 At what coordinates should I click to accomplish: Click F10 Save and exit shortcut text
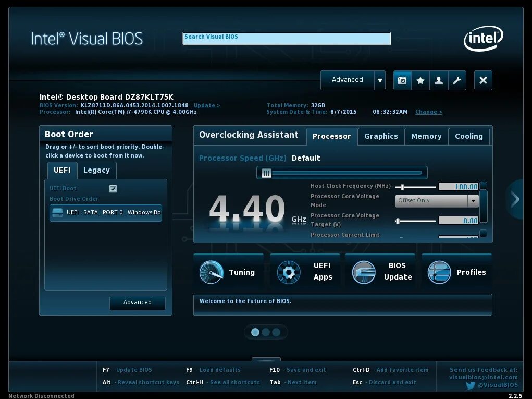click(x=298, y=370)
